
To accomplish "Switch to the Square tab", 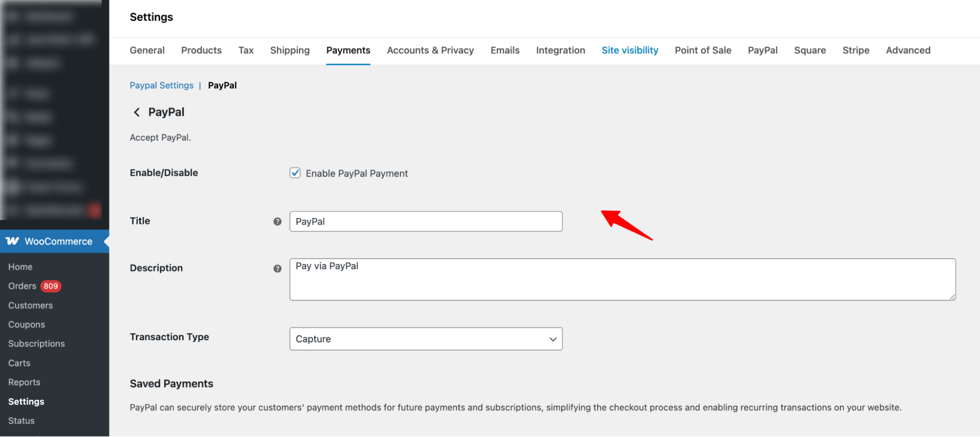I will tap(810, 50).
